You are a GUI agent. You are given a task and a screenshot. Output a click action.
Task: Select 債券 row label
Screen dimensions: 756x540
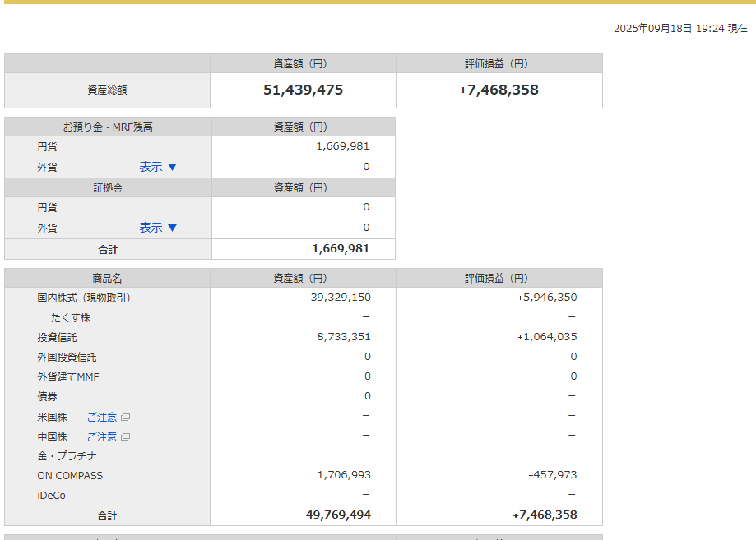[47, 397]
